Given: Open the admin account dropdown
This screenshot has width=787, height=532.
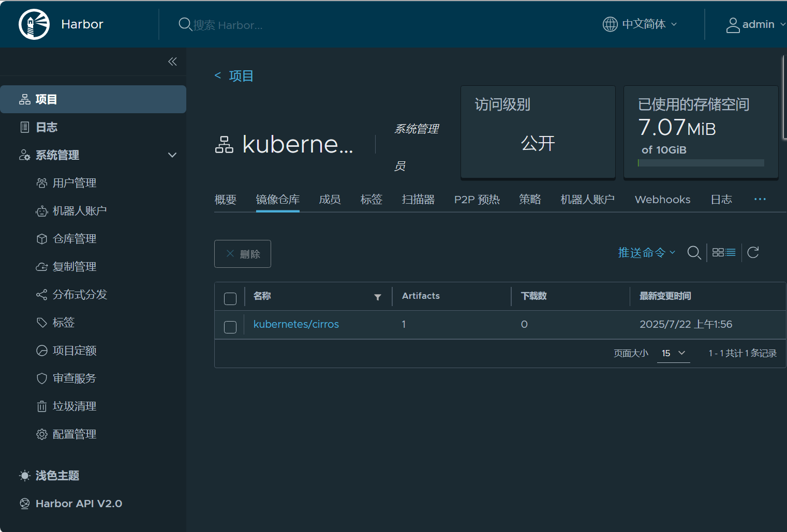Looking at the screenshot, I should click(x=764, y=24).
